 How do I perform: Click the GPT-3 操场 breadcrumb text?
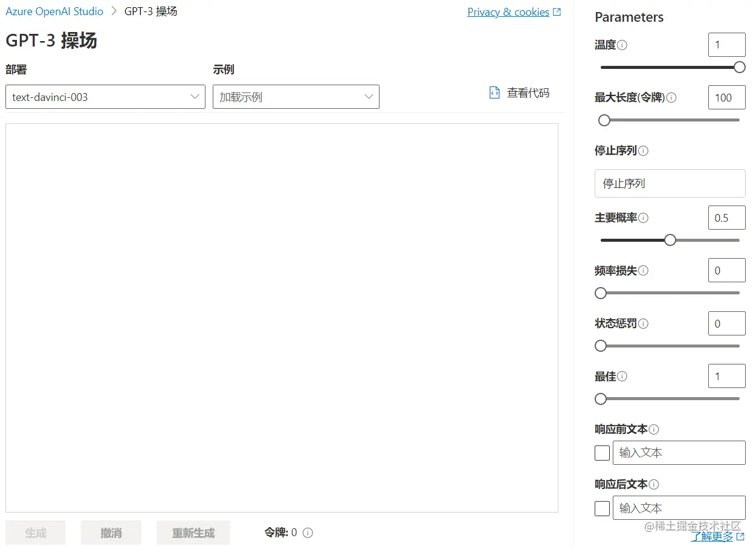click(151, 11)
